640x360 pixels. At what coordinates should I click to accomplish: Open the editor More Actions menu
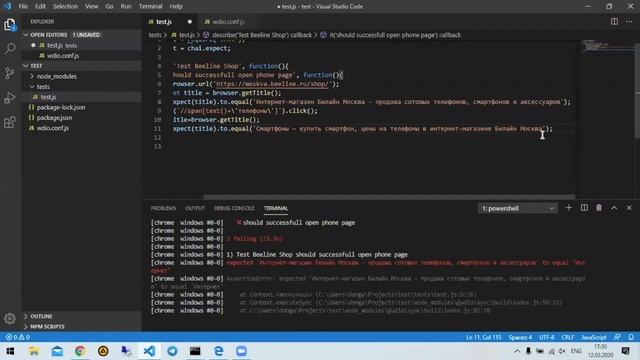click(x=629, y=22)
